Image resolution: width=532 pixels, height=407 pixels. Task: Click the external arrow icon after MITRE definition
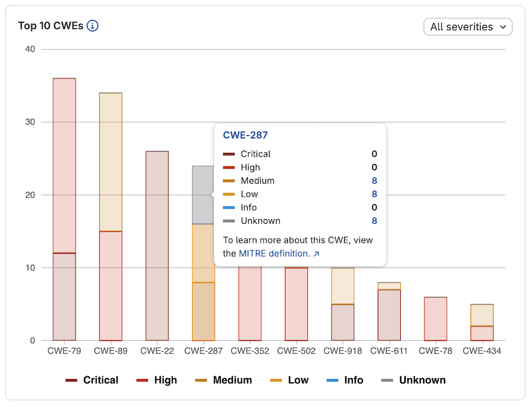click(x=316, y=254)
